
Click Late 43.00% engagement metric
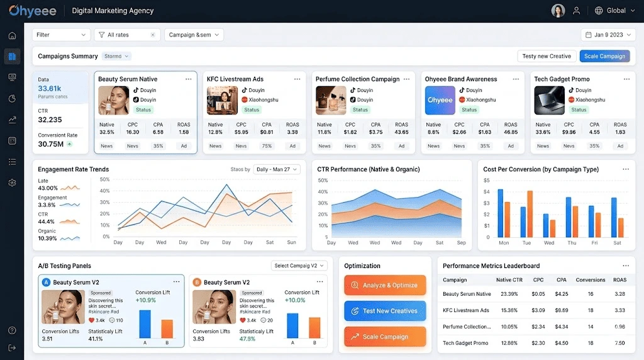click(58, 184)
